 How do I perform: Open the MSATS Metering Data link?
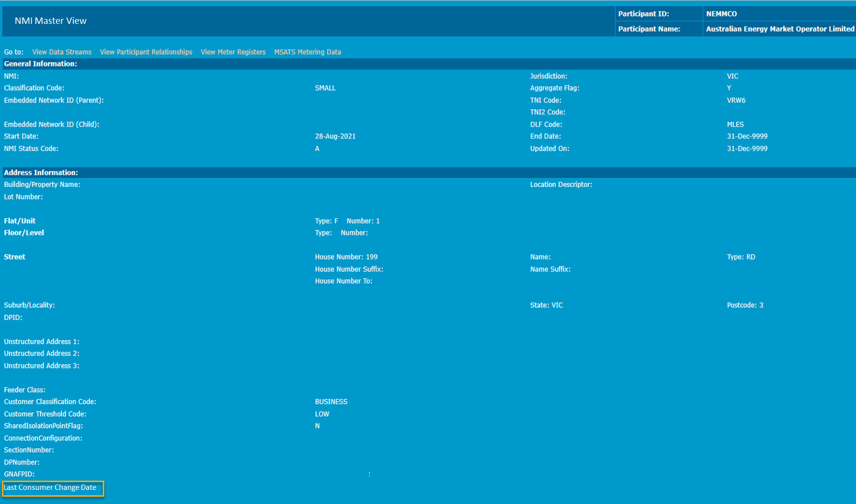click(x=307, y=52)
